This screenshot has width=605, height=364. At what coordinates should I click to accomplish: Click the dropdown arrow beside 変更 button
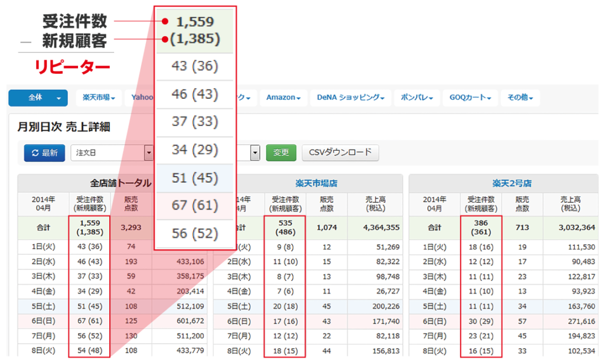pyautogui.click(x=255, y=153)
